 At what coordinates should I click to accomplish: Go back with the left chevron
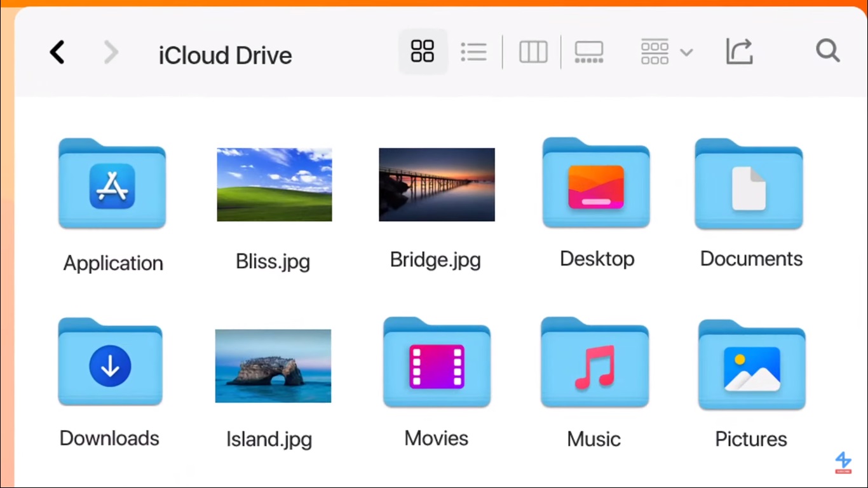pos(57,52)
